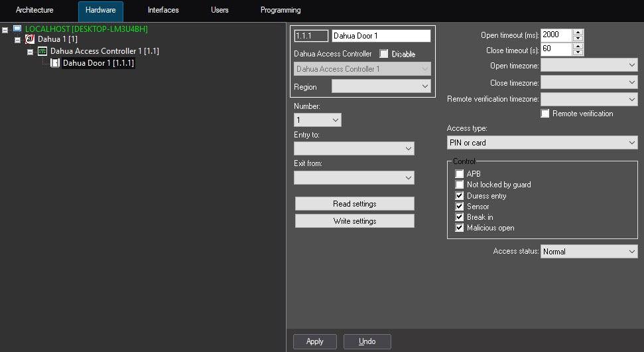Screen dimensions: 644x352
Task: Switch to the Architecture tab
Action: click(x=34, y=11)
